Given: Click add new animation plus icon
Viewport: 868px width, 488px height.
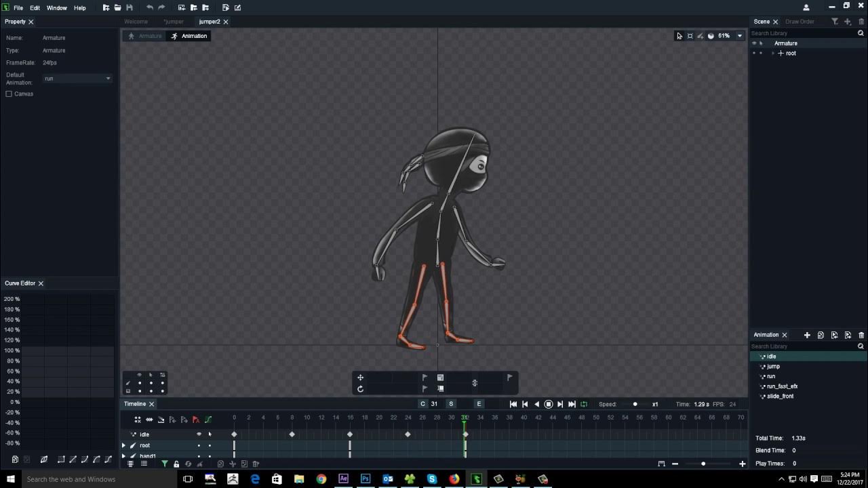Looking at the screenshot, I should pos(807,335).
